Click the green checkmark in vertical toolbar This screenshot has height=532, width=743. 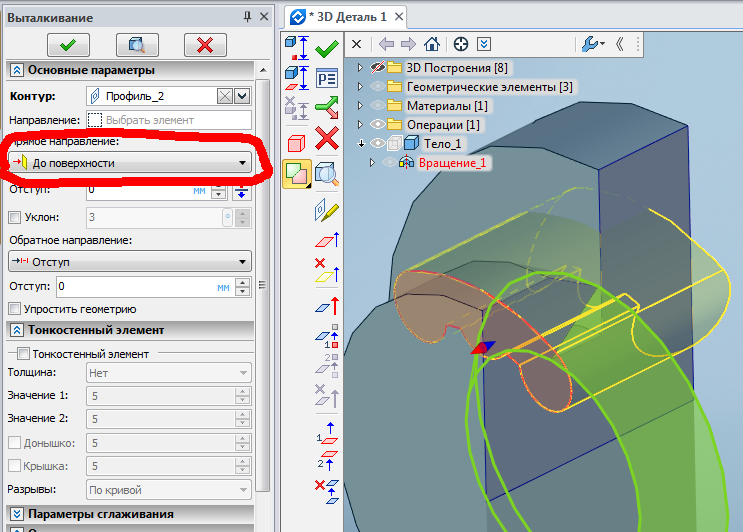pos(327,48)
